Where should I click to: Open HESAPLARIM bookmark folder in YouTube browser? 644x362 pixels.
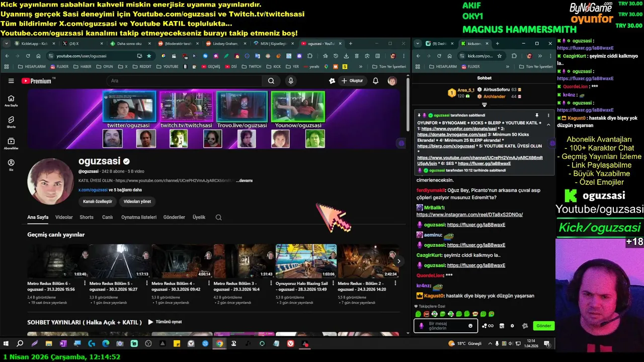(x=31, y=66)
